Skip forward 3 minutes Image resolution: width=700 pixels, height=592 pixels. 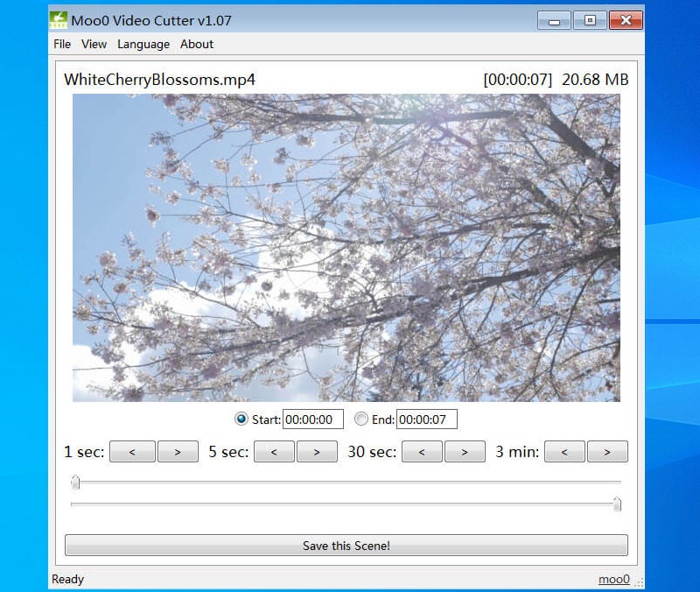click(607, 452)
